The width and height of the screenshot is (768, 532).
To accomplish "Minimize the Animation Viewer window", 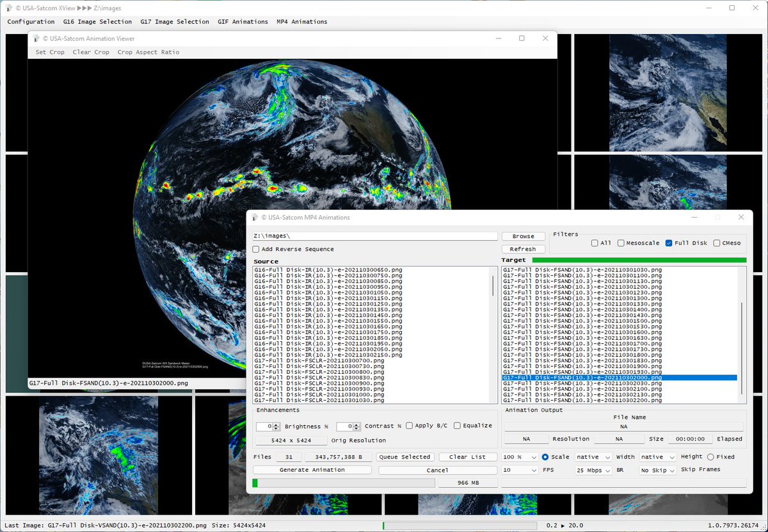I will (x=498, y=38).
